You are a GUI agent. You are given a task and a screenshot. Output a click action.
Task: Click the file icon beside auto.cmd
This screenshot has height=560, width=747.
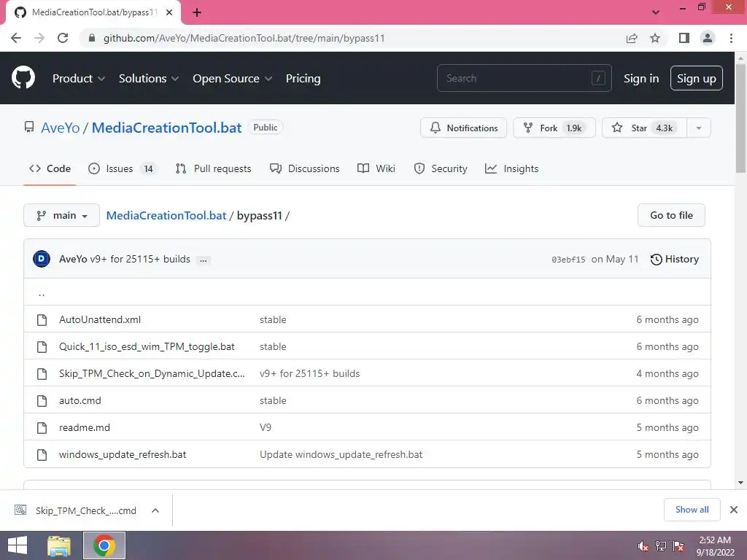[x=42, y=400]
